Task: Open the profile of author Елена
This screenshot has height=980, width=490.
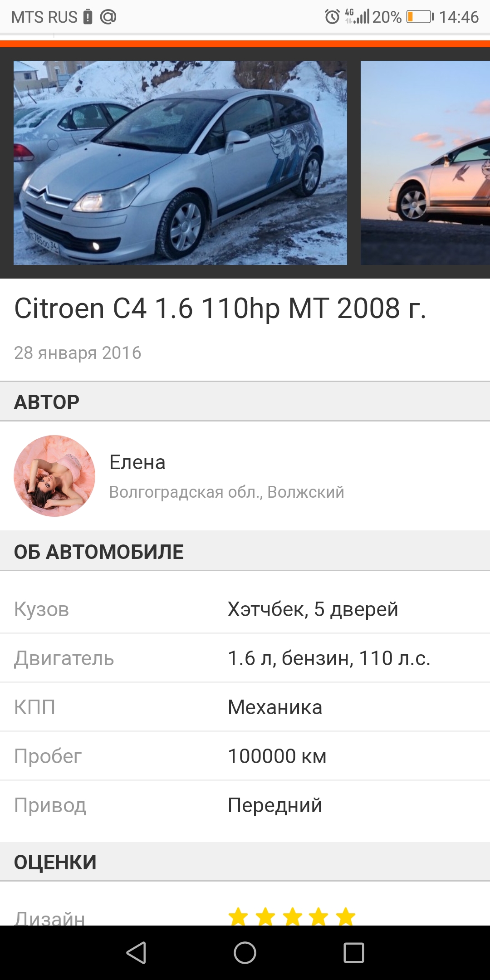Action: pyautogui.click(x=137, y=462)
